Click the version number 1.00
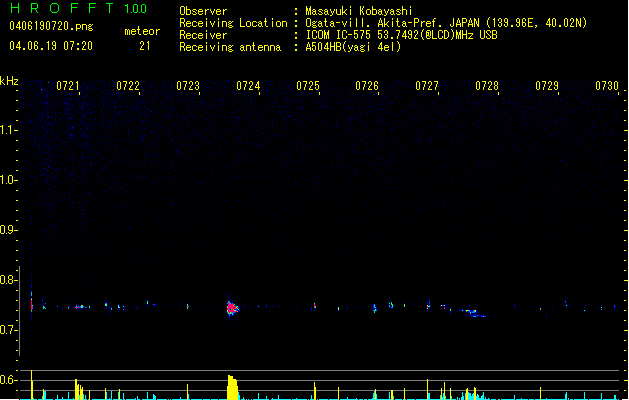This screenshot has height=400, width=629. [x=135, y=8]
